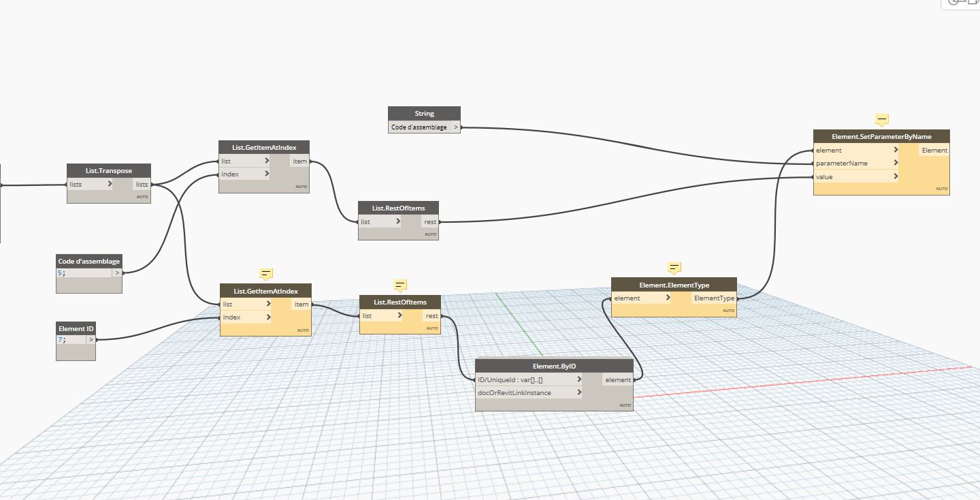Open the note bubble above Element.ElementType
Image resolution: width=980 pixels, height=500 pixels.
click(x=674, y=268)
